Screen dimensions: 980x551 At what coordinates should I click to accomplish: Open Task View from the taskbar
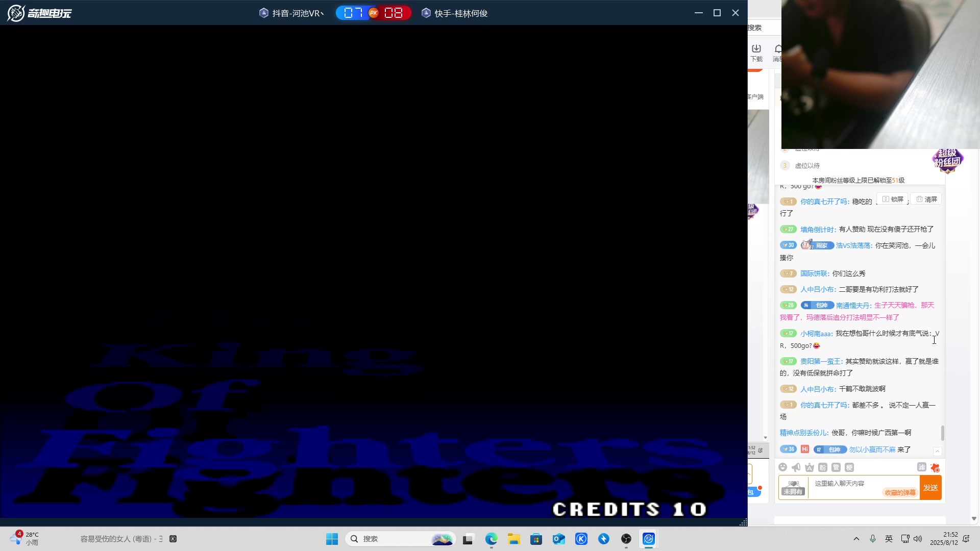[x=469, y=539]
